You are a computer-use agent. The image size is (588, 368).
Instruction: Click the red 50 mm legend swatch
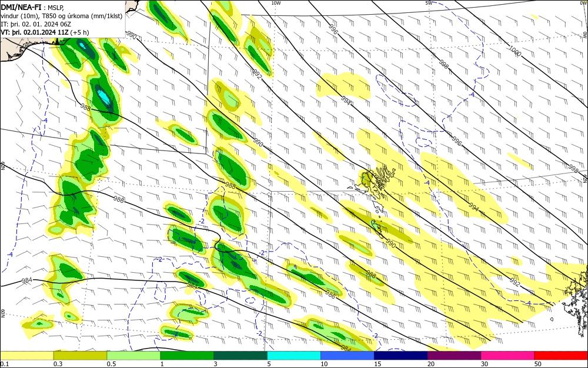point(561,356)
